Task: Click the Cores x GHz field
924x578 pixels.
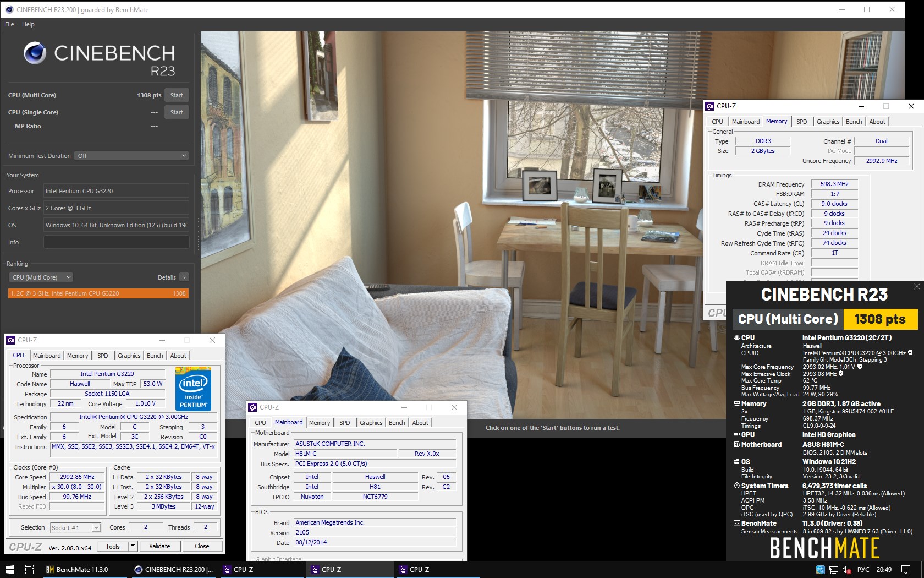Action: pyautogui.click(x=116, y=208)
